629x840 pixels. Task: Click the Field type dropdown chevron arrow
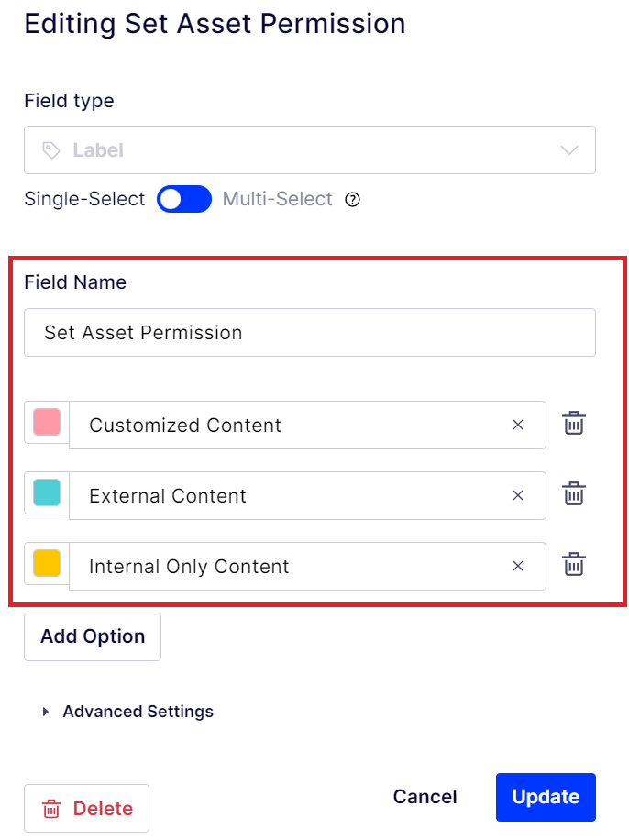click(x=568, y=150)
